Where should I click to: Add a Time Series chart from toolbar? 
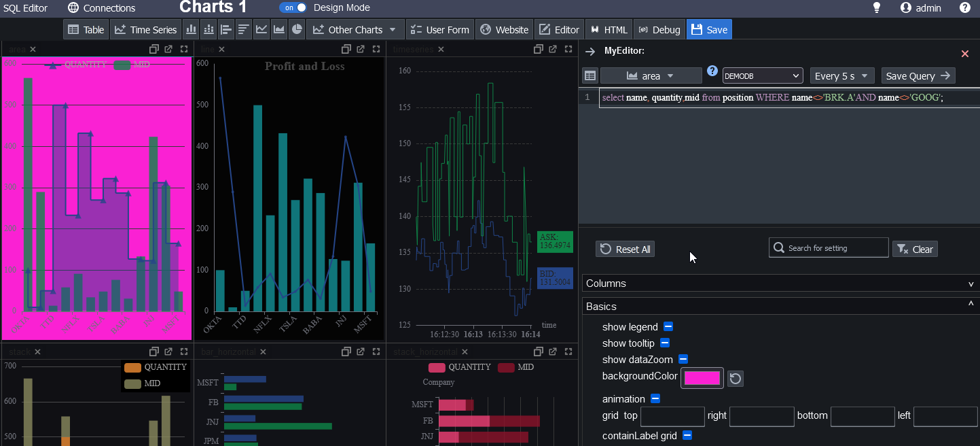coord(145,29)
